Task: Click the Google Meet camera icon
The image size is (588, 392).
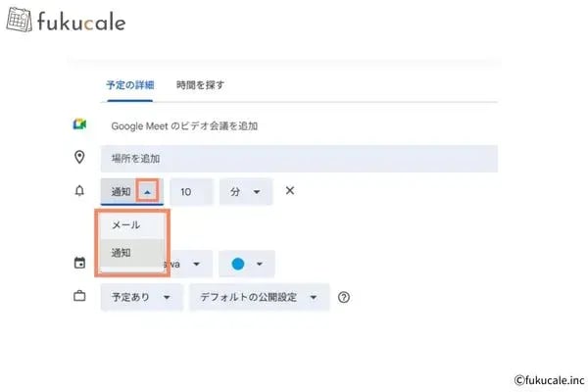Action: tap(79, 125)
